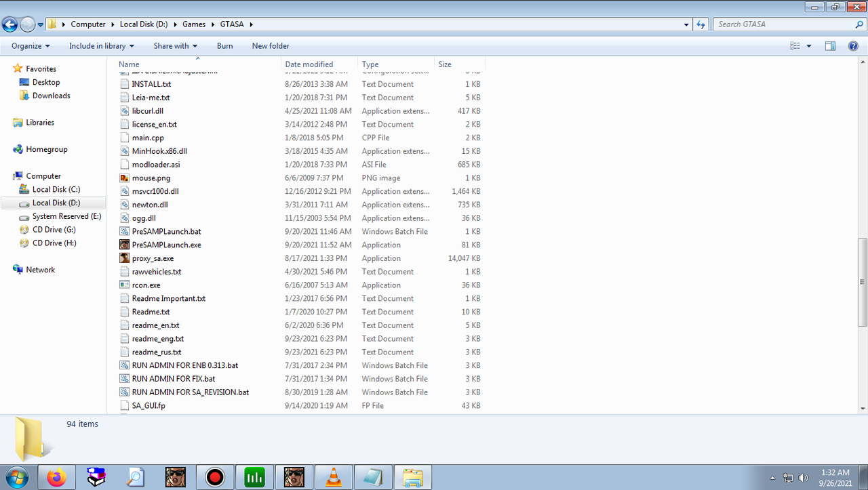Click the Burn toolbar button
This screenshot has width=868, height=490.
tap(225, 46)
